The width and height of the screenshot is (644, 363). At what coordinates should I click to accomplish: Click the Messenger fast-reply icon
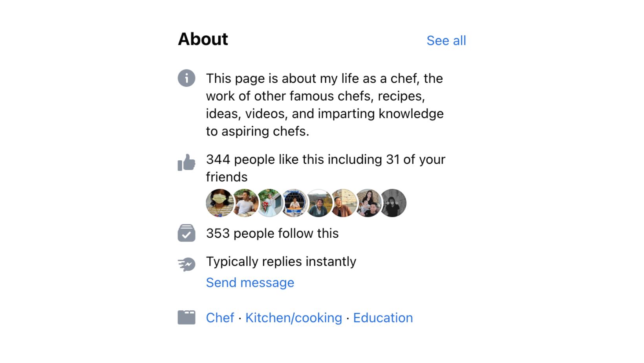point(187,264)
